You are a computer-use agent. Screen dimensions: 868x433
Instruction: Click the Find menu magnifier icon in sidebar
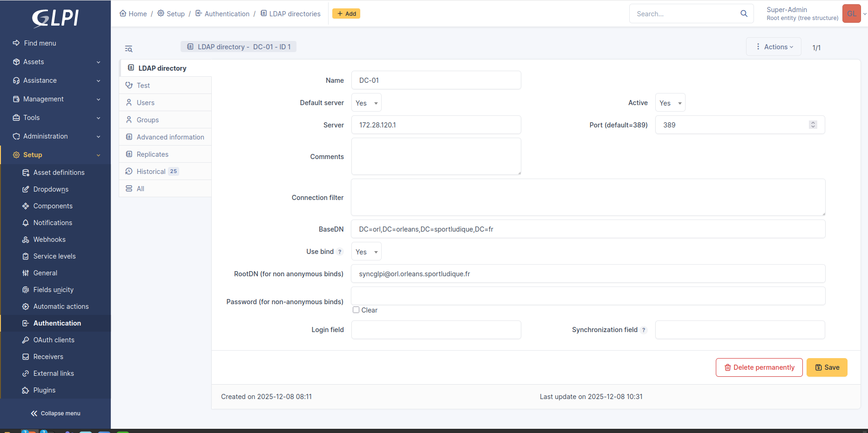coord(15,43)
